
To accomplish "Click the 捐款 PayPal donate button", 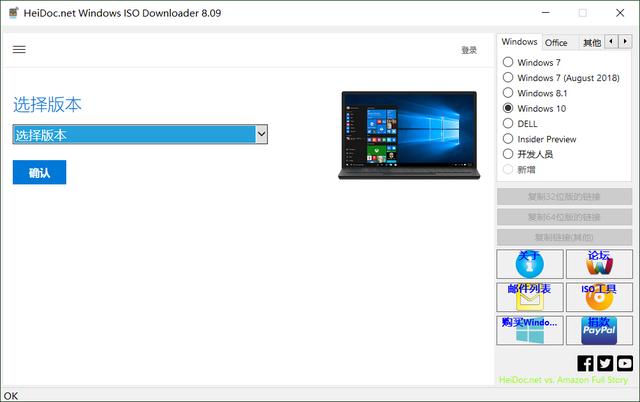I will [x=599, y=330].
